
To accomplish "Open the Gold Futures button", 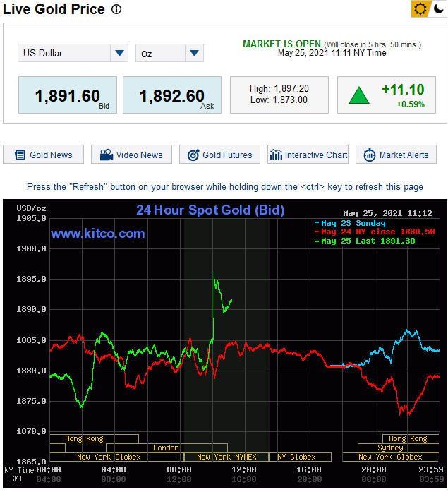I will click(219, 155).
